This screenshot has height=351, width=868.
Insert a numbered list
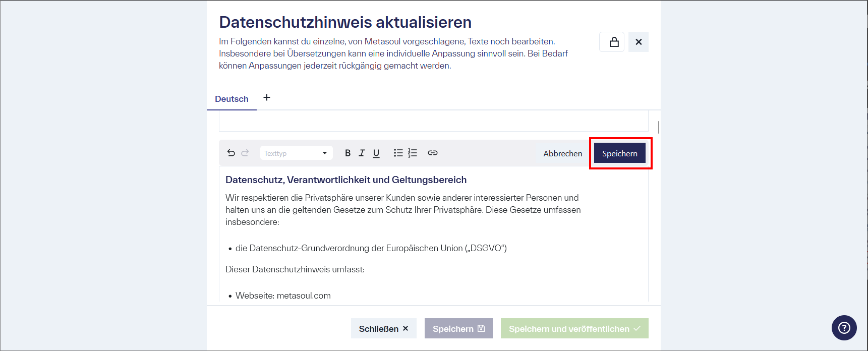413,153
